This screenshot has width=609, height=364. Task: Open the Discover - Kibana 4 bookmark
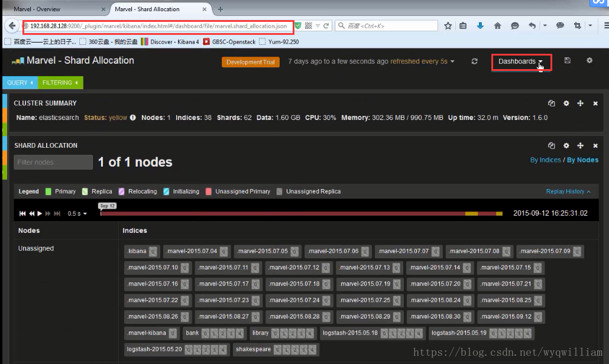pos(170,41)
